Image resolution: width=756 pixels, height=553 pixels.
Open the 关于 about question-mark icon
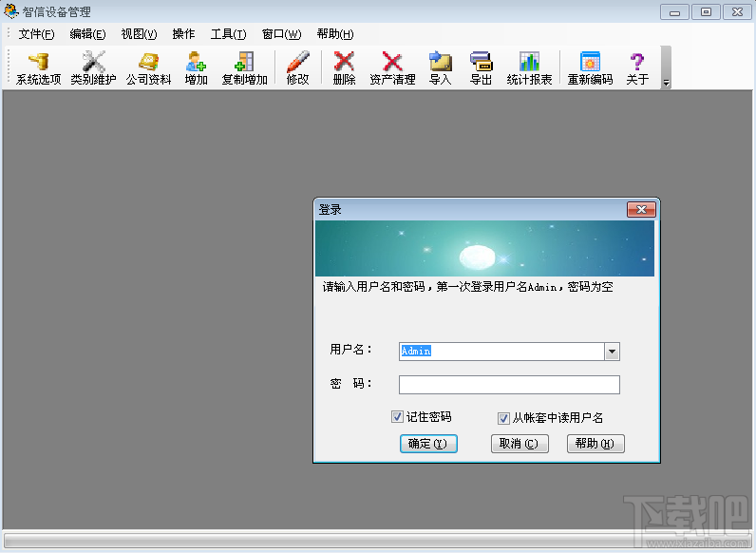637,68
